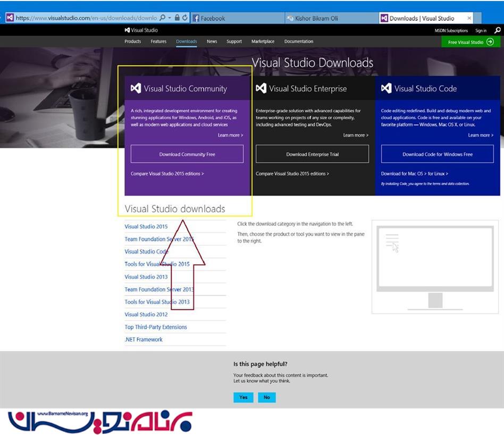Click Download Community Free button
Viewport: 504px width, 435px height.
pyautogui.click(x=187, y=154)
